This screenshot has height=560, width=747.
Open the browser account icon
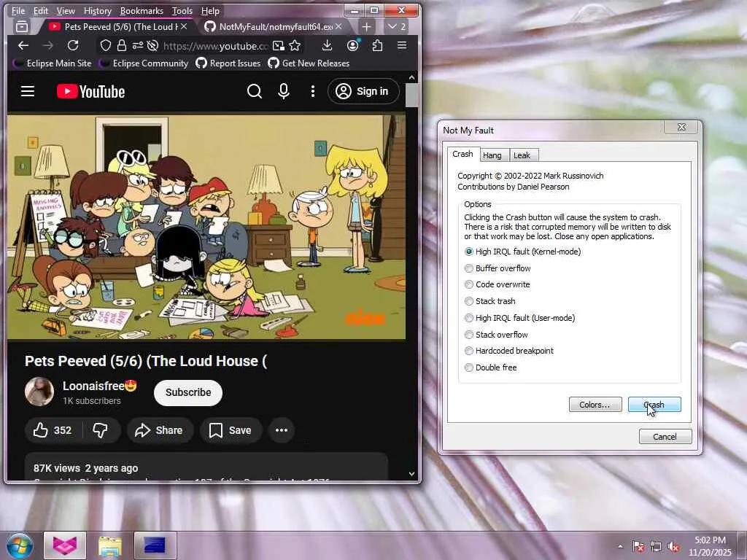click(352, 45)
